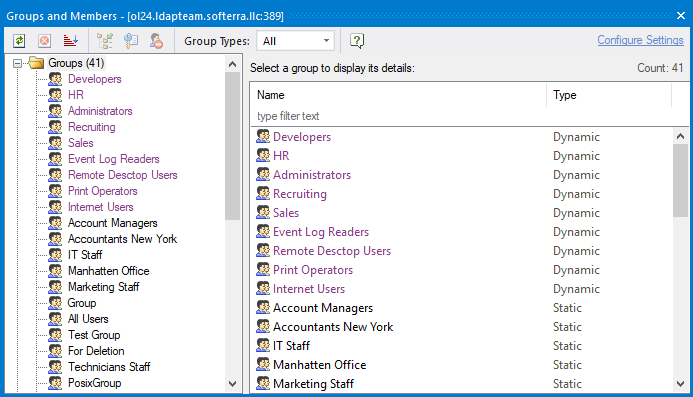Click the Static type cell for IT Staff
The height and width of the screenshot is (397, 693).
click(x=567, y=346)
